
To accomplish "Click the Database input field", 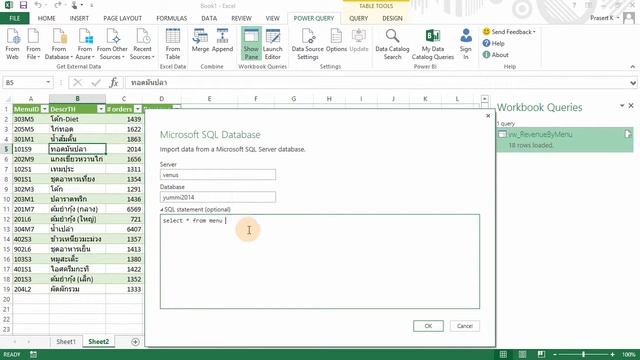I will pyautogui.click(x=218, y=197).
